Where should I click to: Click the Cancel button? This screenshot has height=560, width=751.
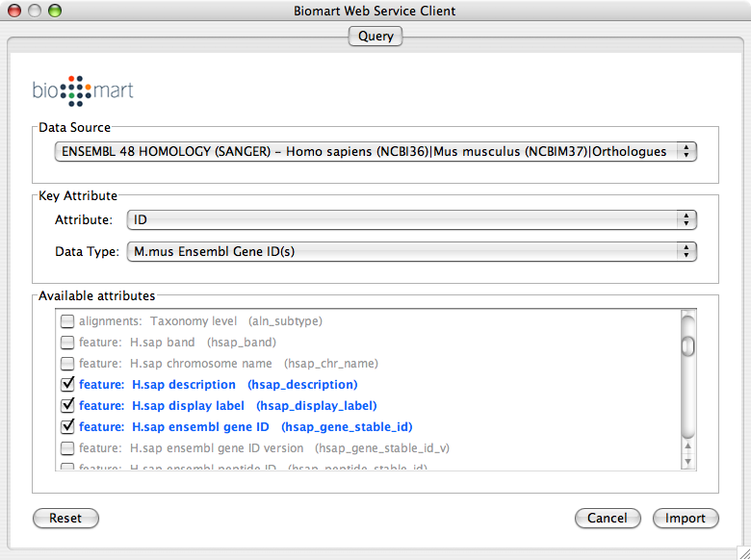pos(607,518)
